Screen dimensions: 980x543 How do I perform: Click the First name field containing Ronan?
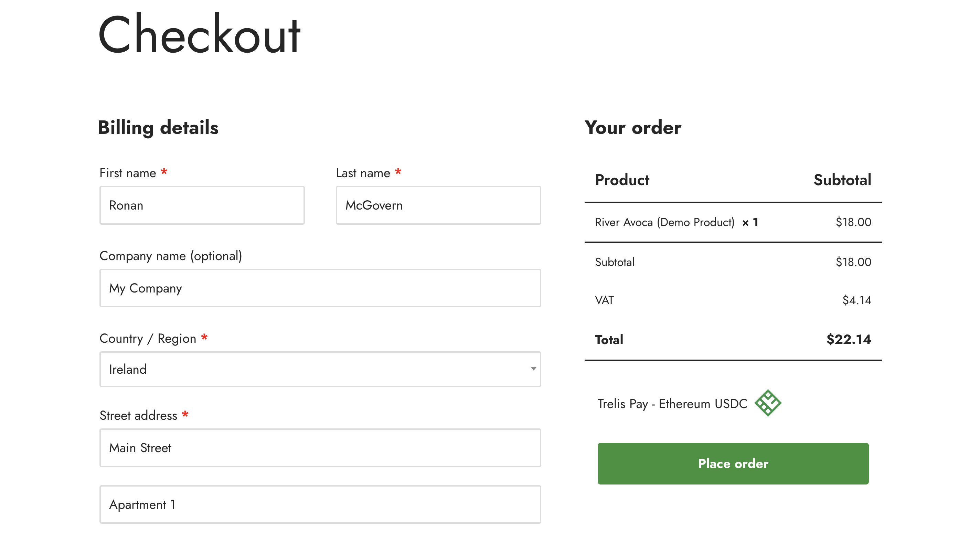tap(202, 205)
